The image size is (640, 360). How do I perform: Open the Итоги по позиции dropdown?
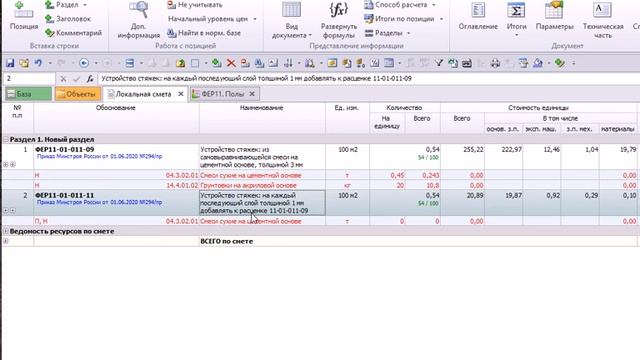404,19
